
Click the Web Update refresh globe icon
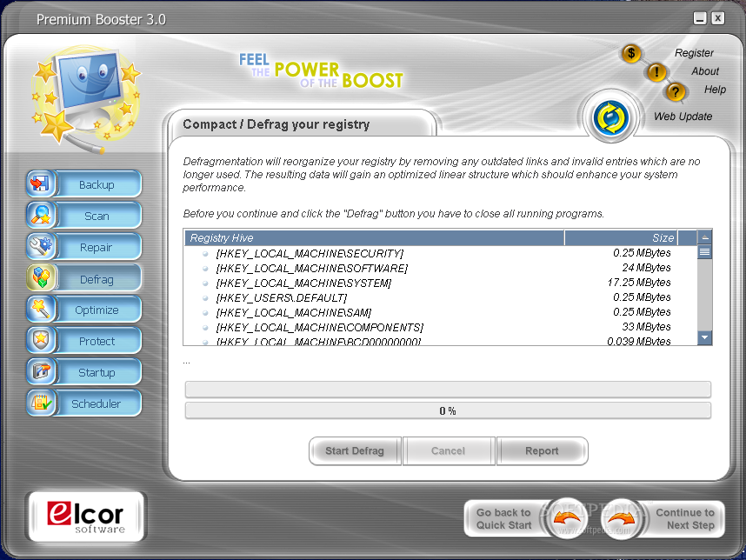tap(611, 118)
